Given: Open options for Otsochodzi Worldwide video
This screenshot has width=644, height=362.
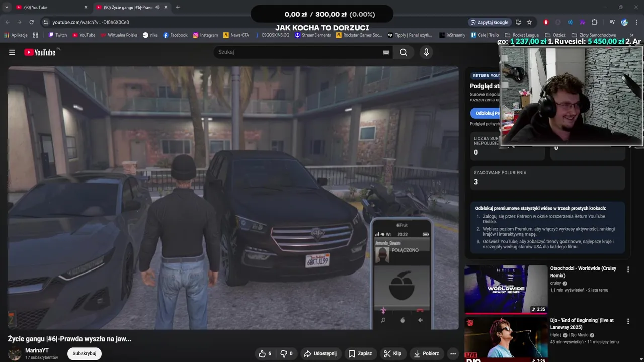Looking at the screenshot, I should (x=628, y=269).
